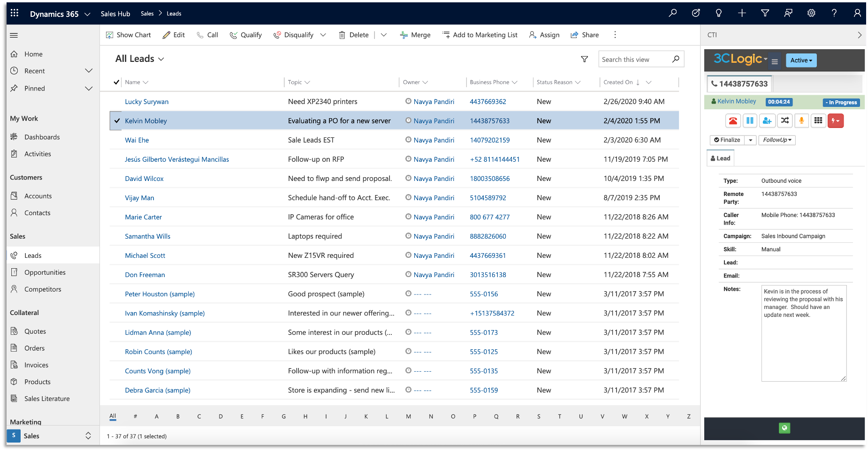Open the Dashboards sidebar item
Image resolution: width=868 pixels, height=451 pixels.
(42, 137)
